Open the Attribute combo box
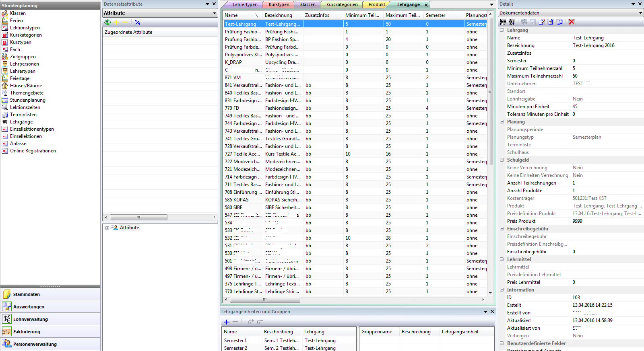The height and width of the screenshot is (351, 644). [x=215, y=13]
